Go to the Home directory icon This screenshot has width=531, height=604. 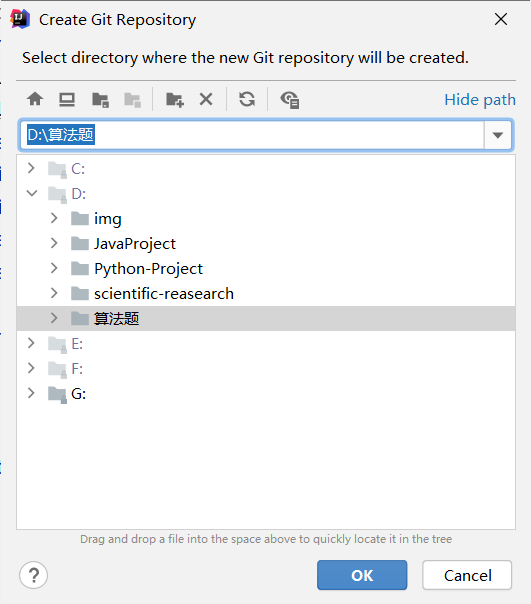pos(35,99)
